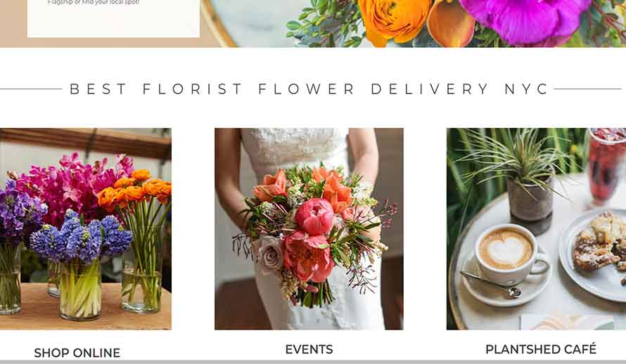Viewport: 626px width, 364px height.
Task: Click the latte cup with heart foam
Action: (507, 252)
